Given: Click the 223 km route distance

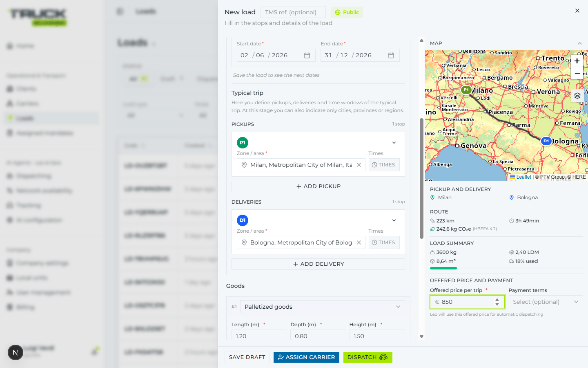Looking at the screenshot, I should click(x=445, y=221).
